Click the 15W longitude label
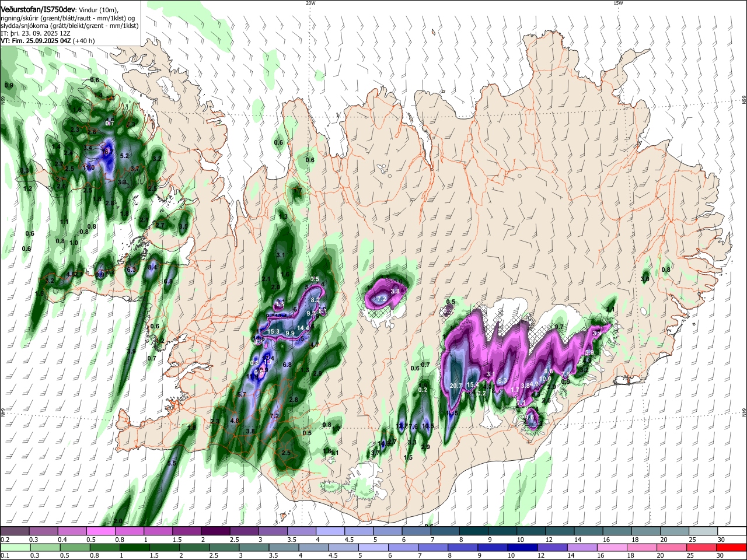 [x=618, y=3]
